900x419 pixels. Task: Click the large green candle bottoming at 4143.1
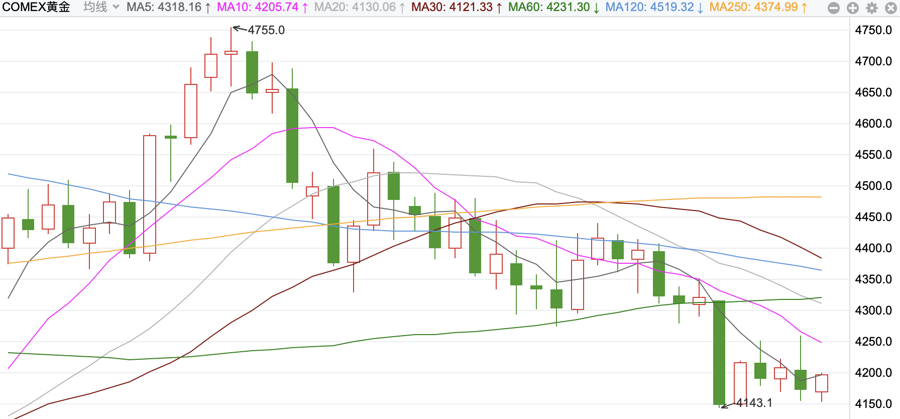tap(719, 353)
